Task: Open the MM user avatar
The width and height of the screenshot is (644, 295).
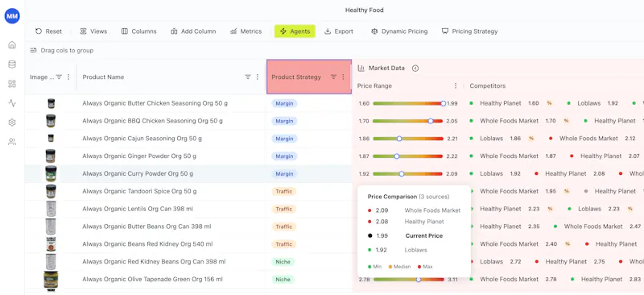Action: click(x=12, y=16)
